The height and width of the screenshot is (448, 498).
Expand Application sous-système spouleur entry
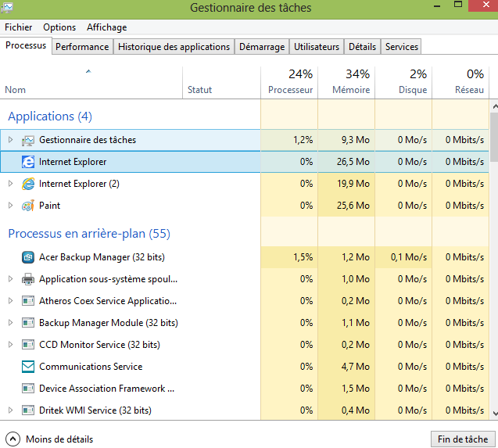coord(10,279)
